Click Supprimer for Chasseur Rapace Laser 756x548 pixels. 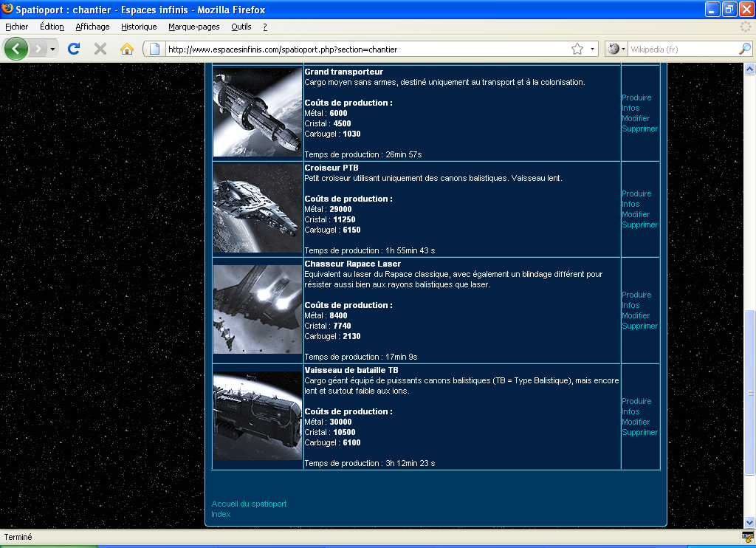pos(640,326)
